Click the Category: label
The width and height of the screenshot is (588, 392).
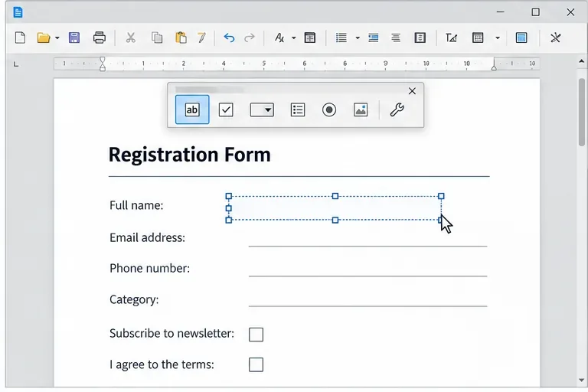click(134, 299)
